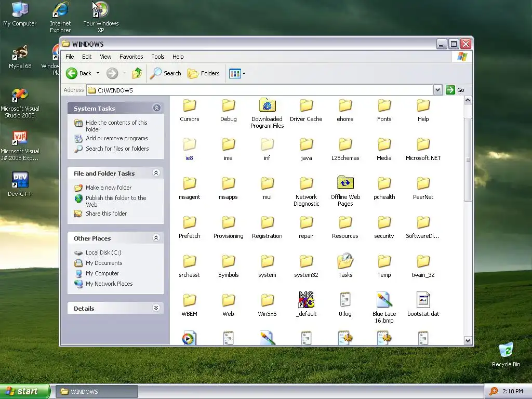532x399 pixels.
Task: Select the Temp folder
Action: pos(384,265)
